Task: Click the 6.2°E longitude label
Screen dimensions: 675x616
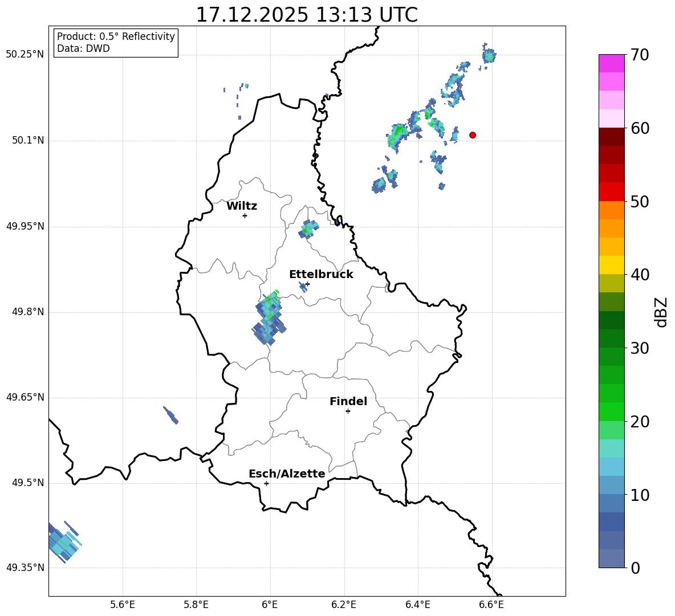Action: point(344,605)
